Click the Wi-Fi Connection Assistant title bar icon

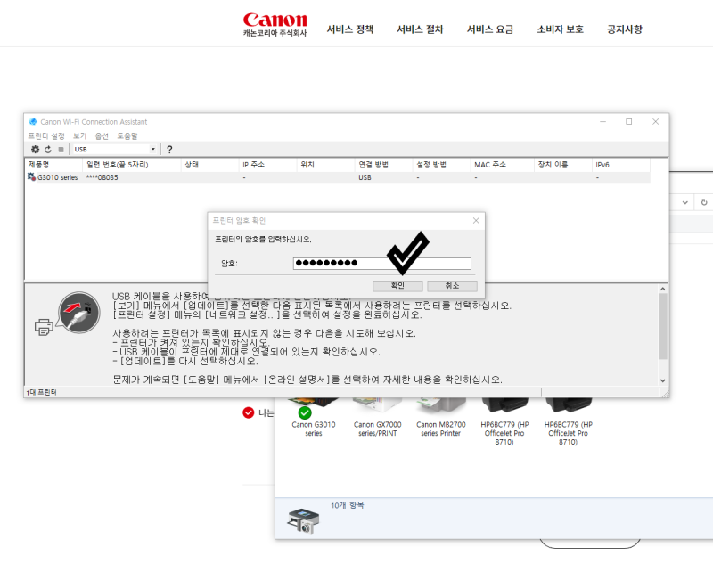[33, 121]
